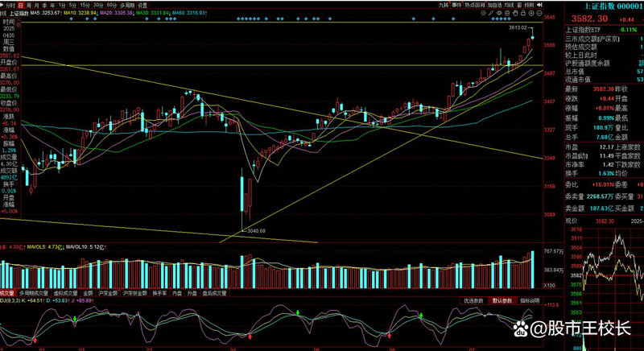Open the 多周期 multi-period view
Viewport: 644px width, 351px height.
123,5
